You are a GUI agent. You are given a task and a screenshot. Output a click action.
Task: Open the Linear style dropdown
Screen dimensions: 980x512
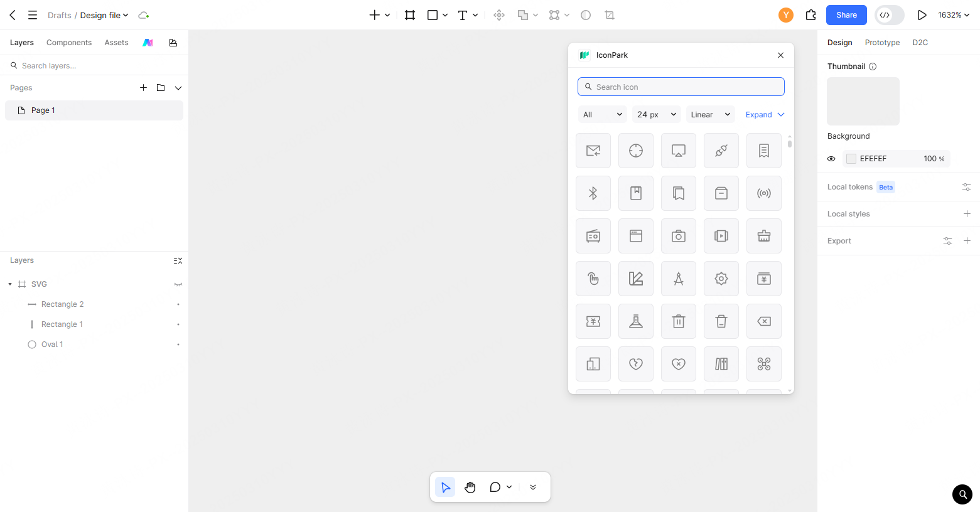[x=710, y=114]
